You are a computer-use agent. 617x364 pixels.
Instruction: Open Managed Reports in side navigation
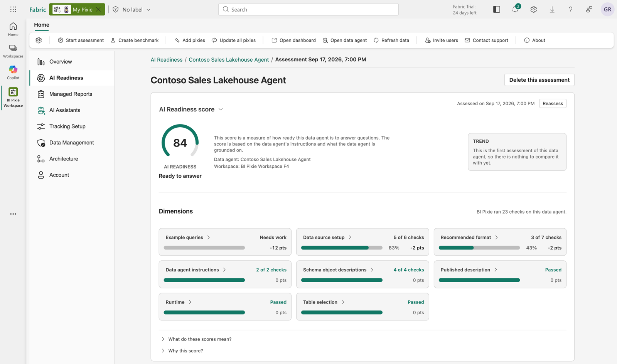[72, 94]
